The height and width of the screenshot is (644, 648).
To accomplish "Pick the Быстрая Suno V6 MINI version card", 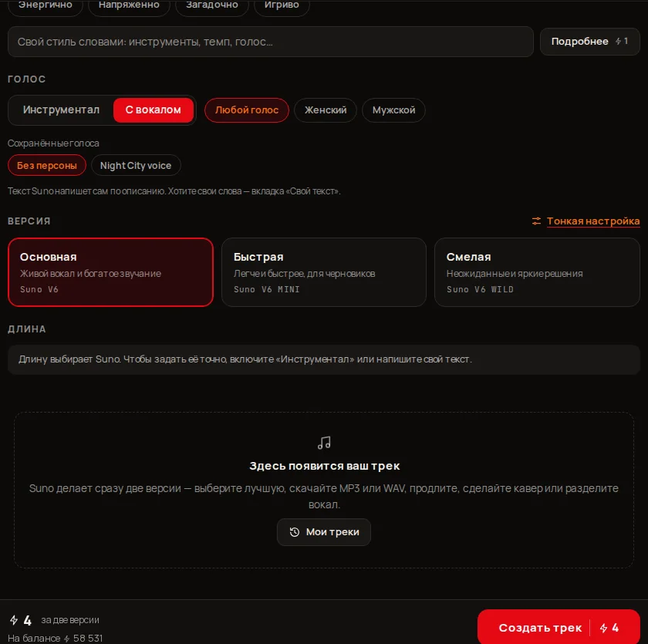I will [x=324, y=272].
